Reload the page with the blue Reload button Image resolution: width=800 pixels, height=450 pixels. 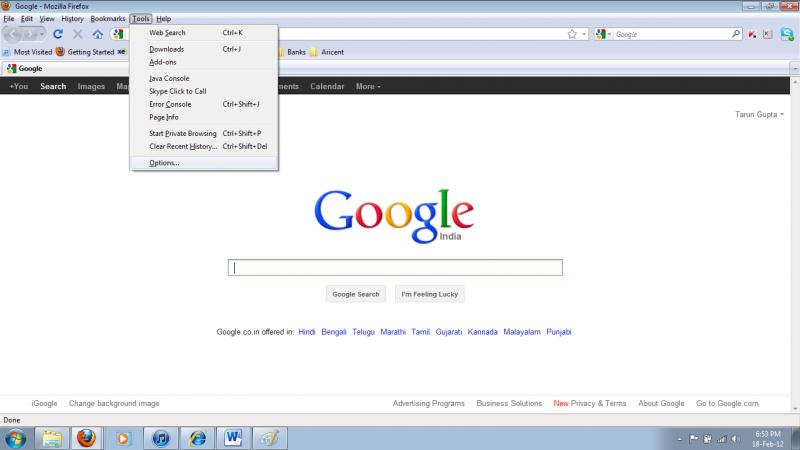pos(58,34)
